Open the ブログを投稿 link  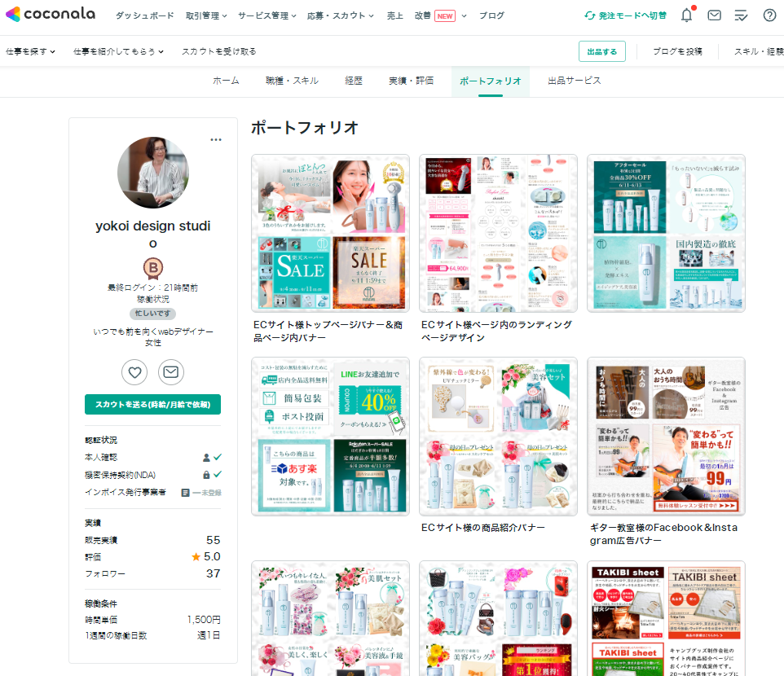click(x=677, y=51)
